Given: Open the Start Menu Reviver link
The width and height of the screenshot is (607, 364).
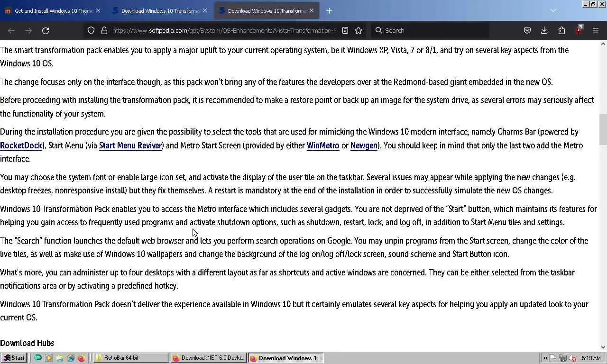Looking at the screenshot, I should [130, 146].
